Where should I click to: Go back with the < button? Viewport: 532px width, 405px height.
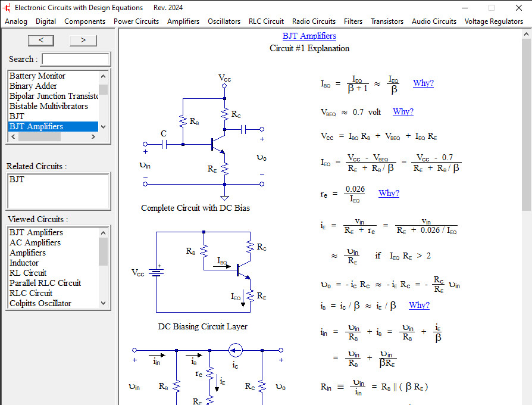click(x=40, y=40)
